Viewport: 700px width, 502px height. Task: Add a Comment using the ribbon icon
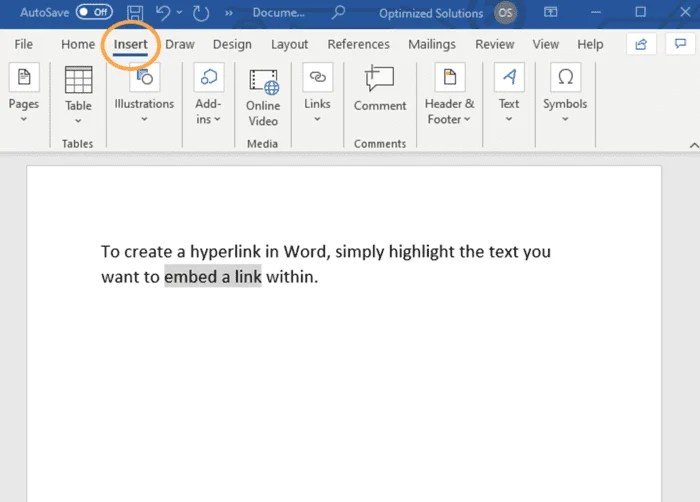click(379, 79)
